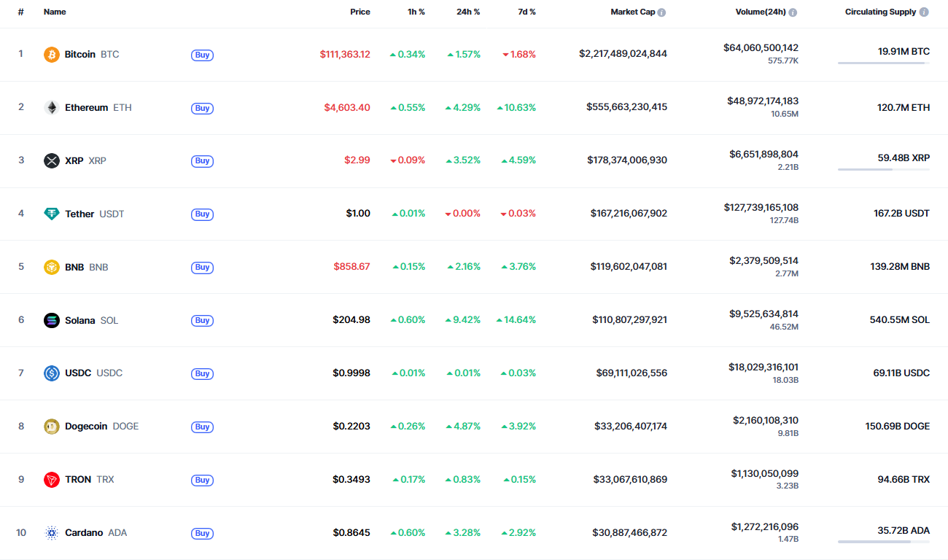The width and height of the screenshot is (948, 560).
Task: Sort by the 7d % column header
Action: (527, 12)
